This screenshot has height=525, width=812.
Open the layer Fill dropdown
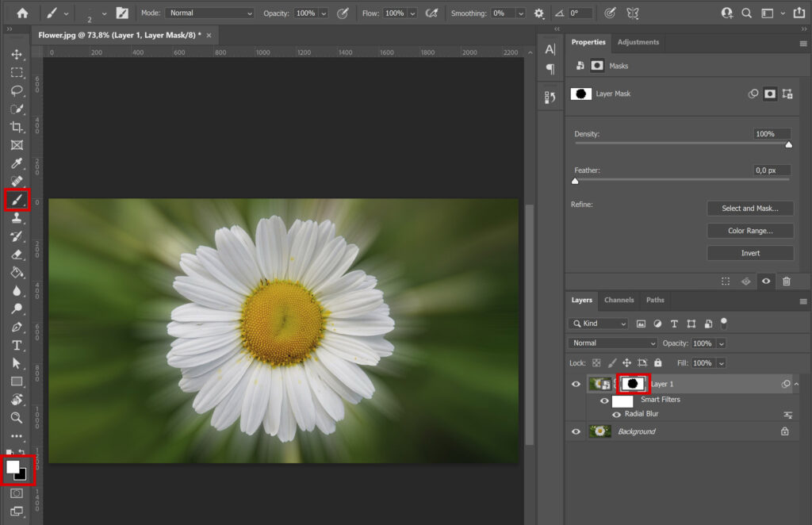tap(722, 363)
